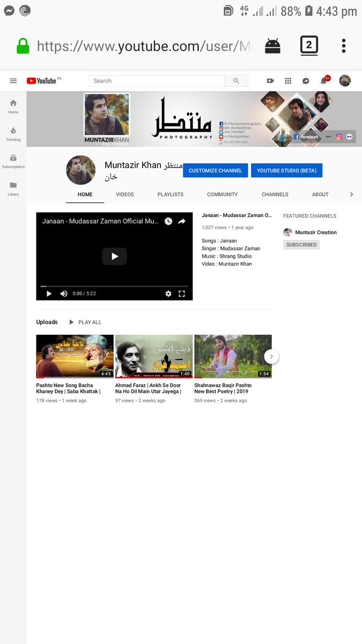Select the Home channel tab

pos(85,194)
